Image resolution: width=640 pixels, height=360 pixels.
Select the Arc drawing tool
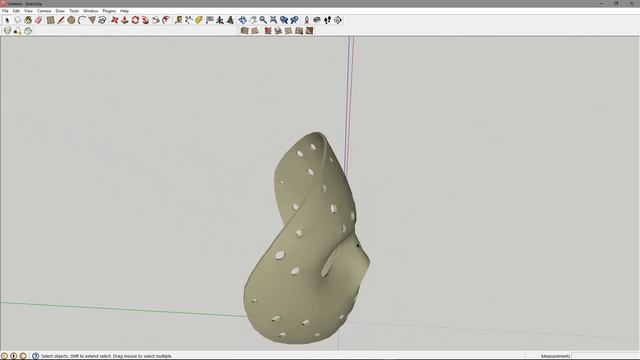(x=82, y=20)
